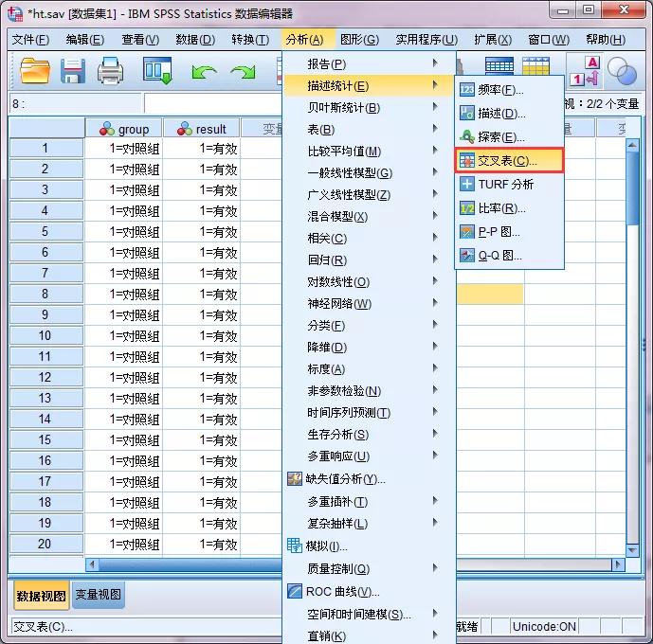Open 转换(T) menu
653x644 pixels.
(250, 40)
